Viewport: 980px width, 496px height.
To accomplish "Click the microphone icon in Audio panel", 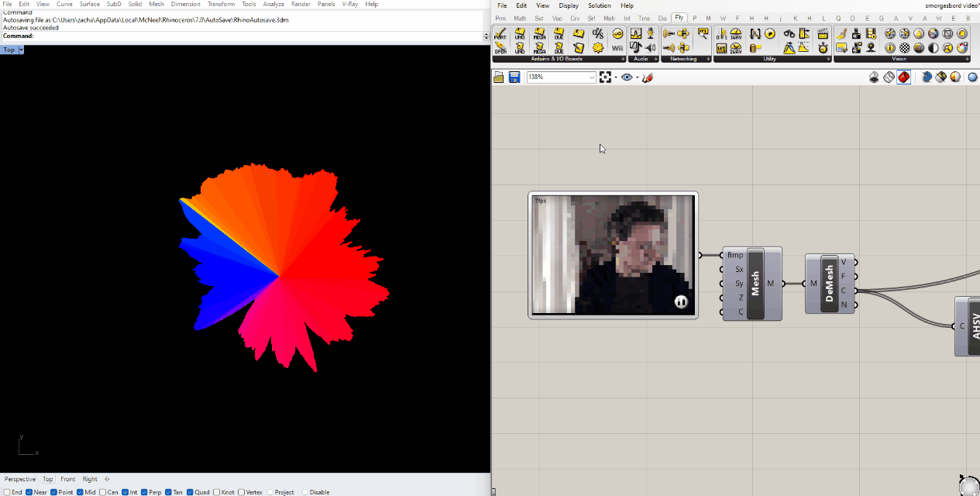I will [x=650, y=34].
